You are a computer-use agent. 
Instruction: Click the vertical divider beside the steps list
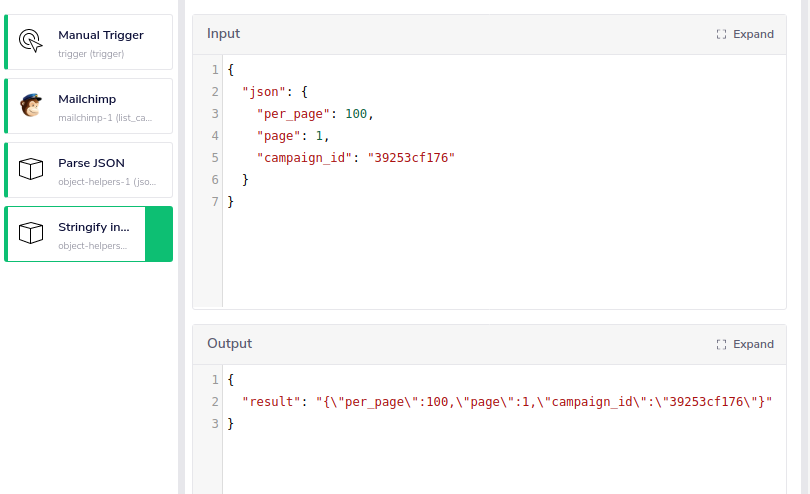tap(181, 247)
